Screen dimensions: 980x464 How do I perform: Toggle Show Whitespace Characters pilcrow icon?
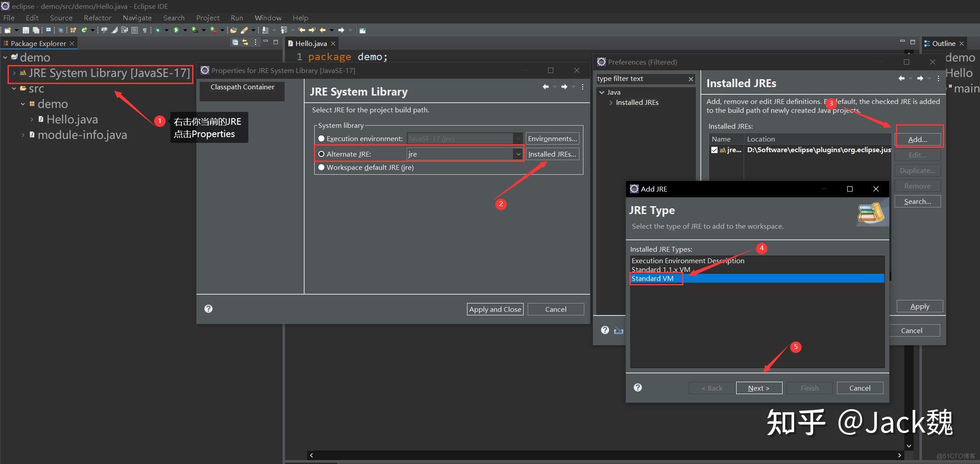coord(144,30)
